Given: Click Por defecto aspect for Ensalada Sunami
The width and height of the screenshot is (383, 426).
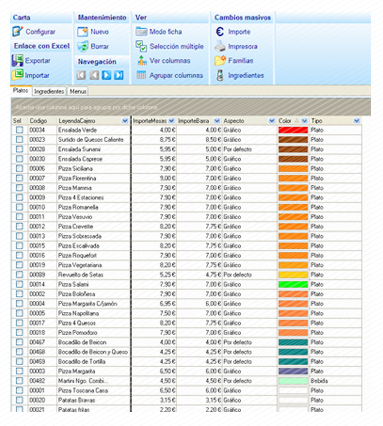Looking at the screenshot, I should 249,149.
